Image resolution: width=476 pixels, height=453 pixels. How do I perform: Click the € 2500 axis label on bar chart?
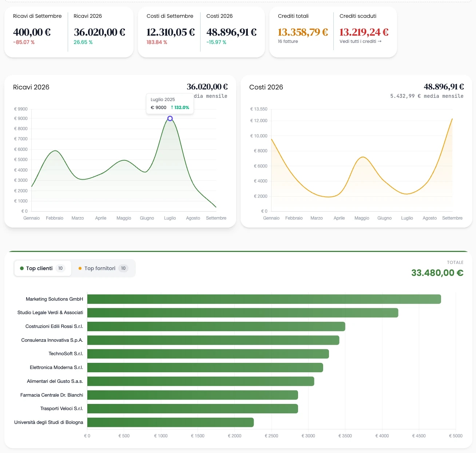(x=271, y=436)
